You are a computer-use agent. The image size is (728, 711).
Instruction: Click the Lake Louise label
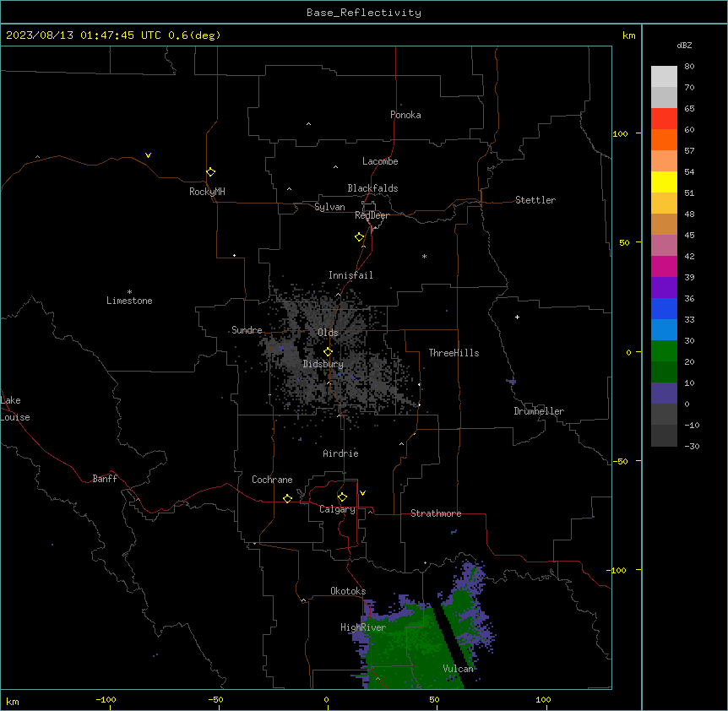[x=15, y=409]
